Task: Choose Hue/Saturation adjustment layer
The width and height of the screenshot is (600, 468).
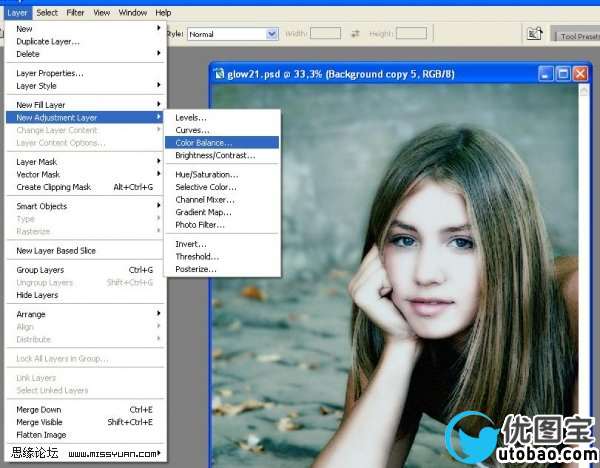Action: click(206, 175)
